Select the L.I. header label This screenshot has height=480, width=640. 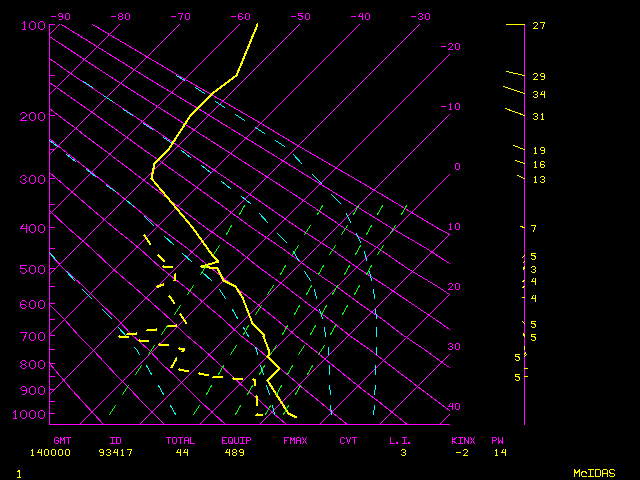click(x=400, y=440)
